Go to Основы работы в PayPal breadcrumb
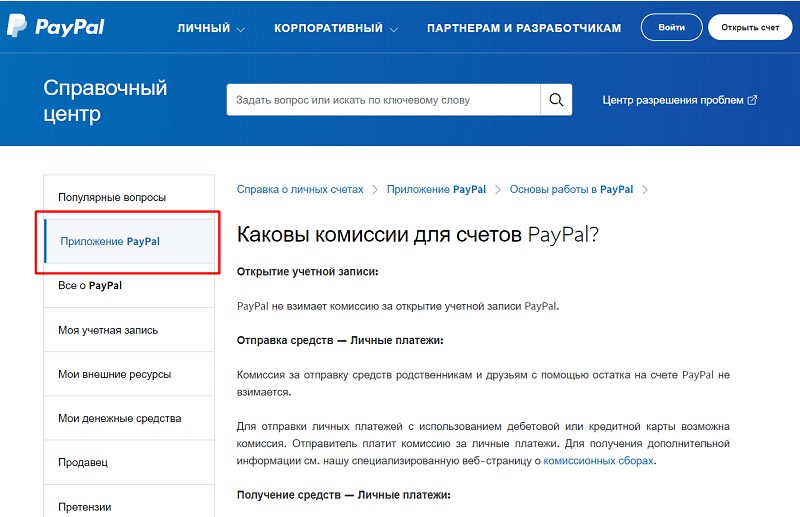This screenshot has height=517, width=800. 571,189
